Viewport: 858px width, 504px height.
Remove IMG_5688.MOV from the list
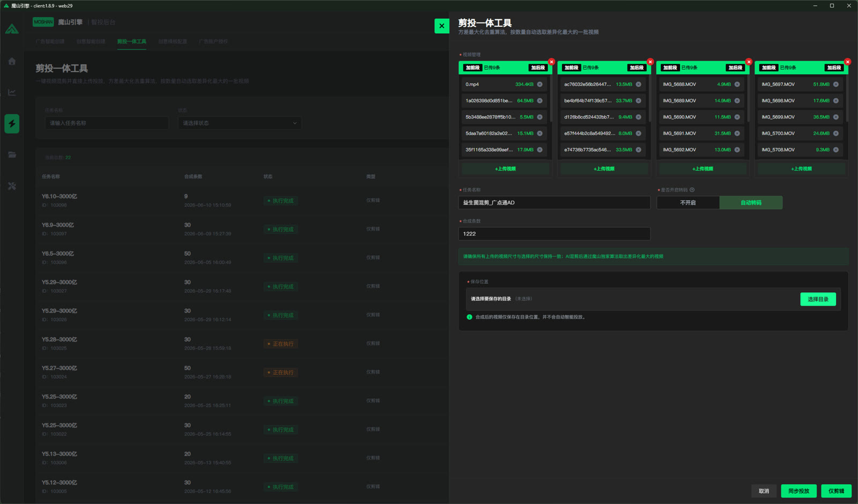coord(737,84)
